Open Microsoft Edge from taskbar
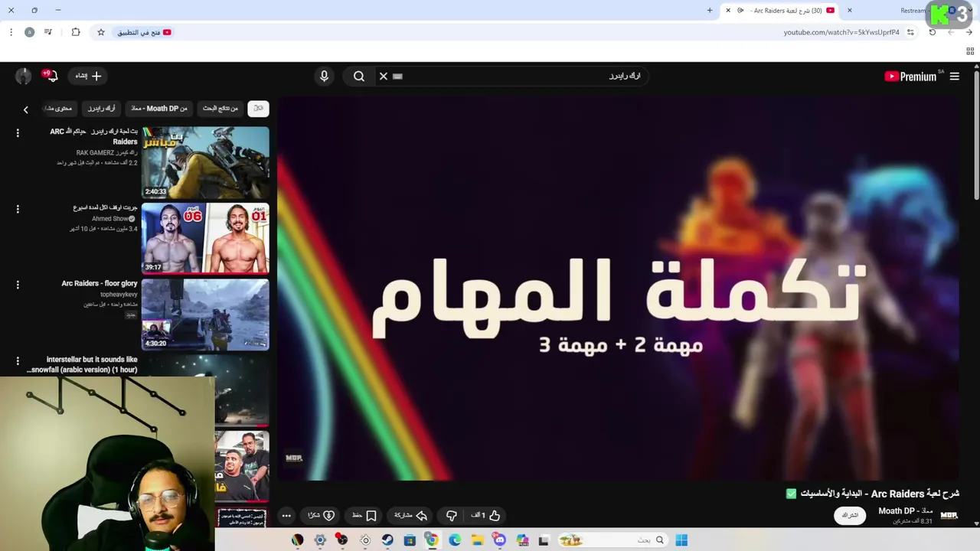 point(455,540)
